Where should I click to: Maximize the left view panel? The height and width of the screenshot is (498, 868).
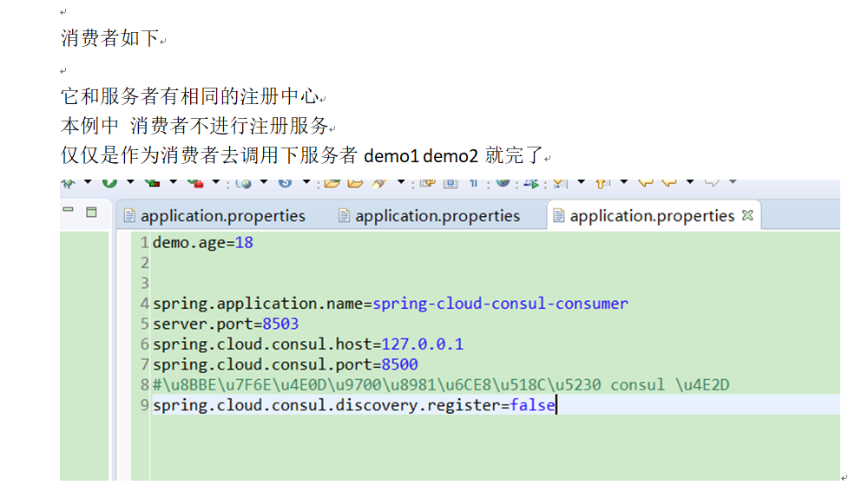pos(91,212)
